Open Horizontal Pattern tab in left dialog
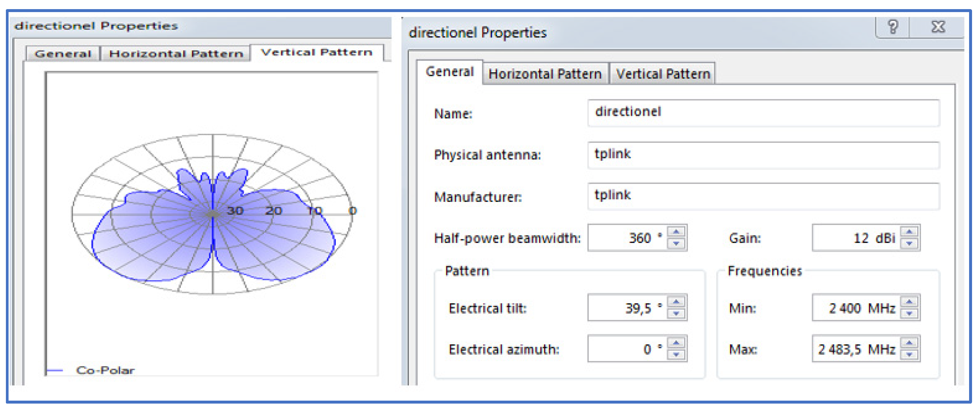The image size is (980, 413). tap(176, 54)
